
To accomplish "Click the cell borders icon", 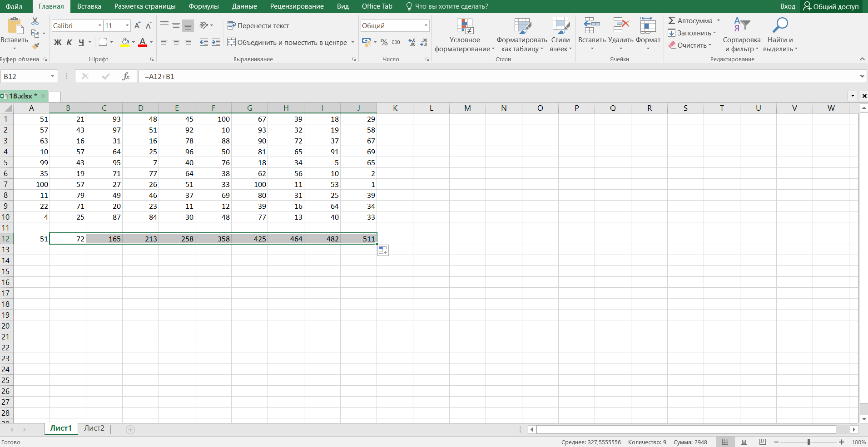I will pos(103,42).
